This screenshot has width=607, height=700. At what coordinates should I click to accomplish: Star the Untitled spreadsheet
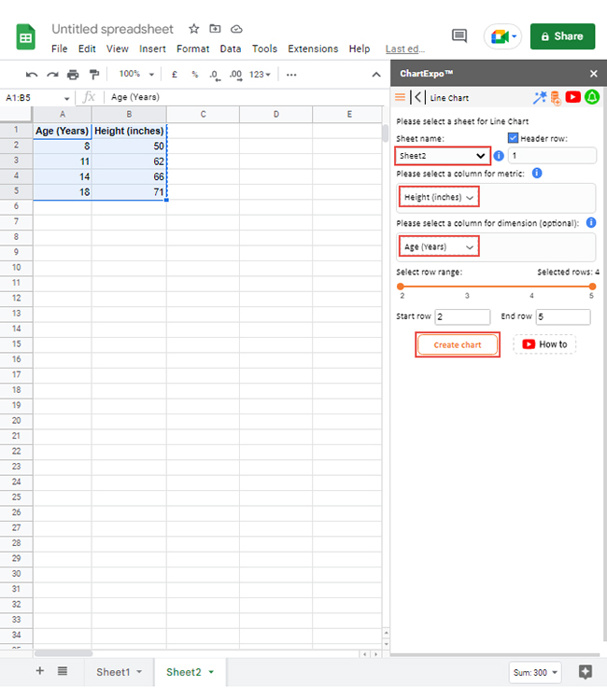pyautogui.click(x=194, y=29)
